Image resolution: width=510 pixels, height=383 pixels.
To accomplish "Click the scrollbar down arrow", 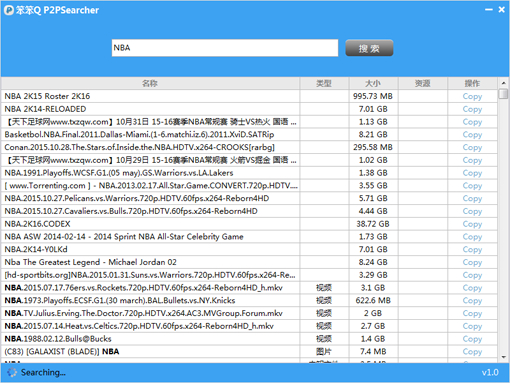I will (x=503, y=357).
